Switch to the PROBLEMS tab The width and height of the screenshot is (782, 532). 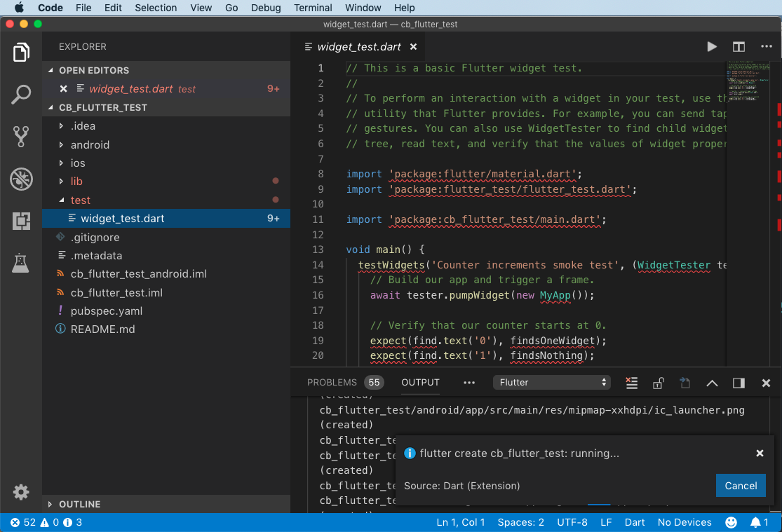tap(332, 383)
